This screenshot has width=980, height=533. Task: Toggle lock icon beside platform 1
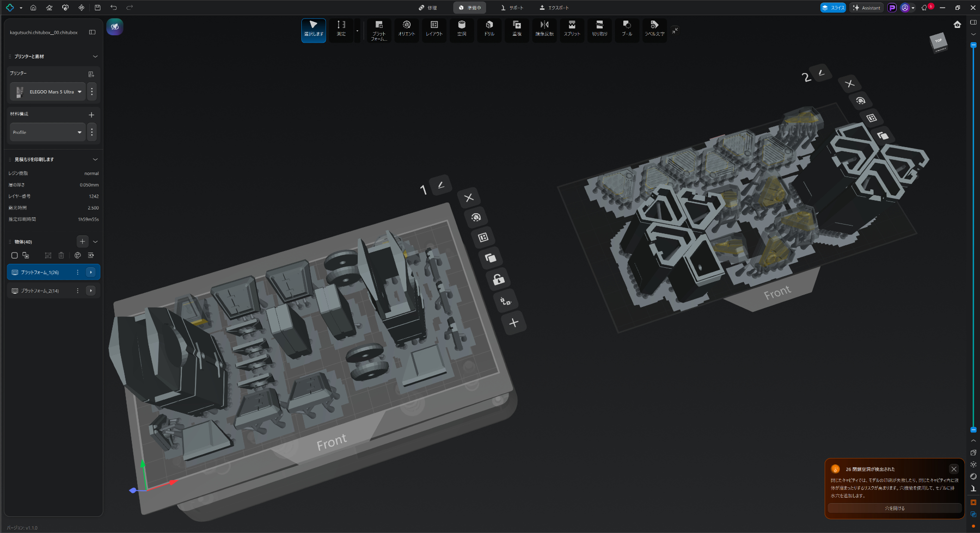pyautogui.click(x=498, y=279)
